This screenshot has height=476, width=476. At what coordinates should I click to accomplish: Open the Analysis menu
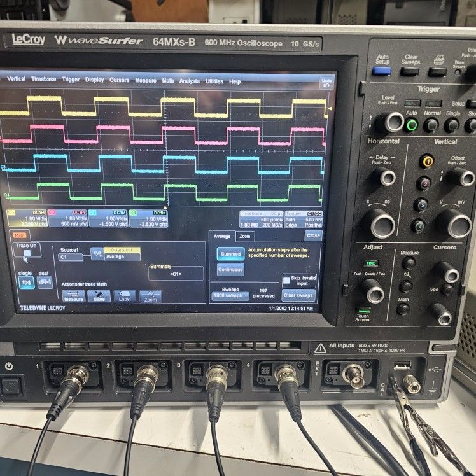(190, 81)
